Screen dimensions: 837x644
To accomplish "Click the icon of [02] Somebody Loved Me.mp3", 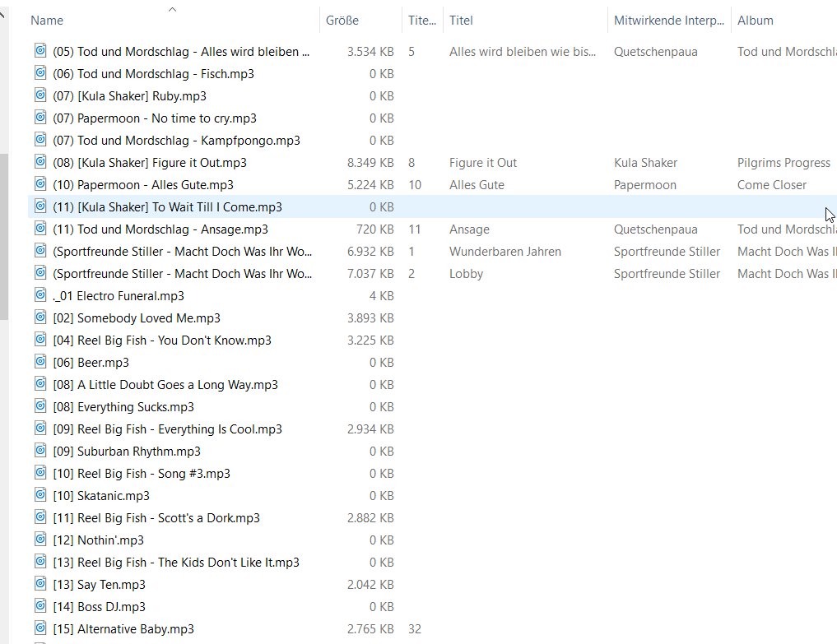I will [x=40, y=317].
